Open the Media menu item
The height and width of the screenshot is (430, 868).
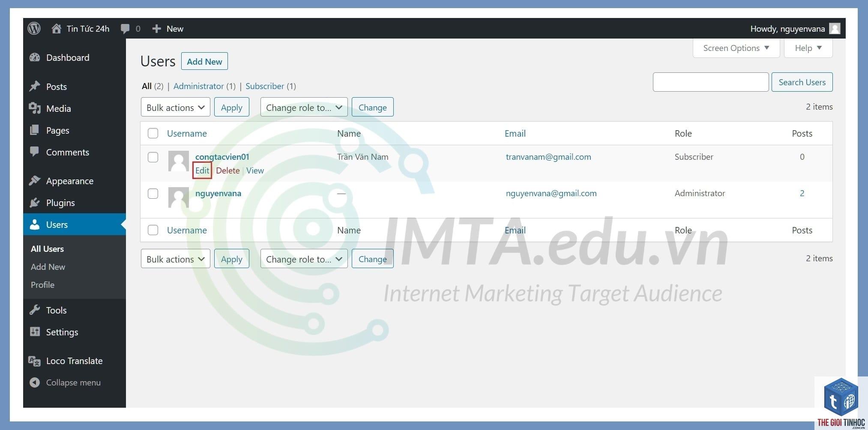point(59,108)
